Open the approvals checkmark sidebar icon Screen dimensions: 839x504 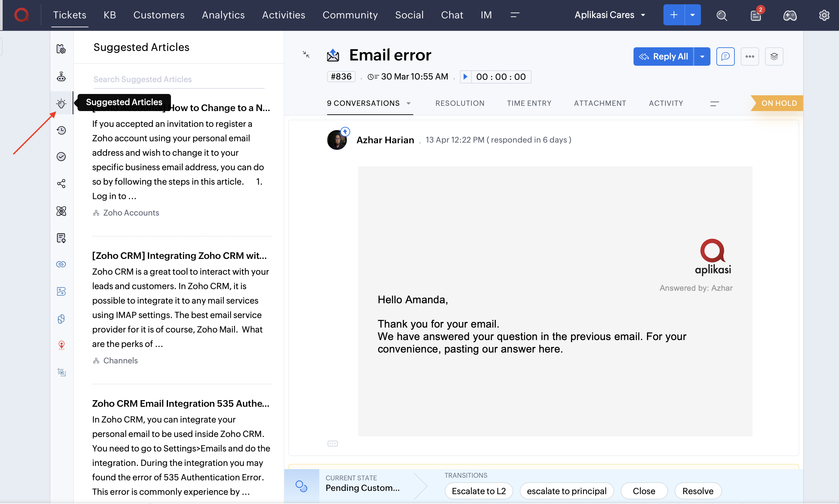pos(61,157)
